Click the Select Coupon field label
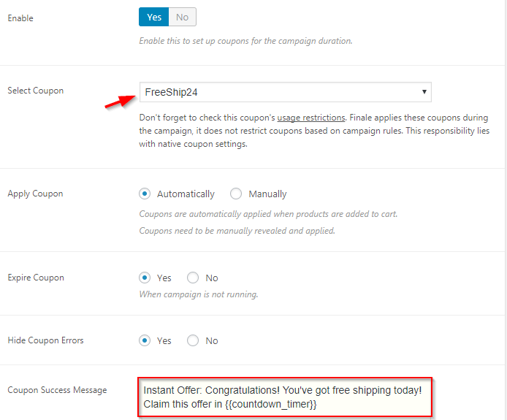 tap(36, 91)
